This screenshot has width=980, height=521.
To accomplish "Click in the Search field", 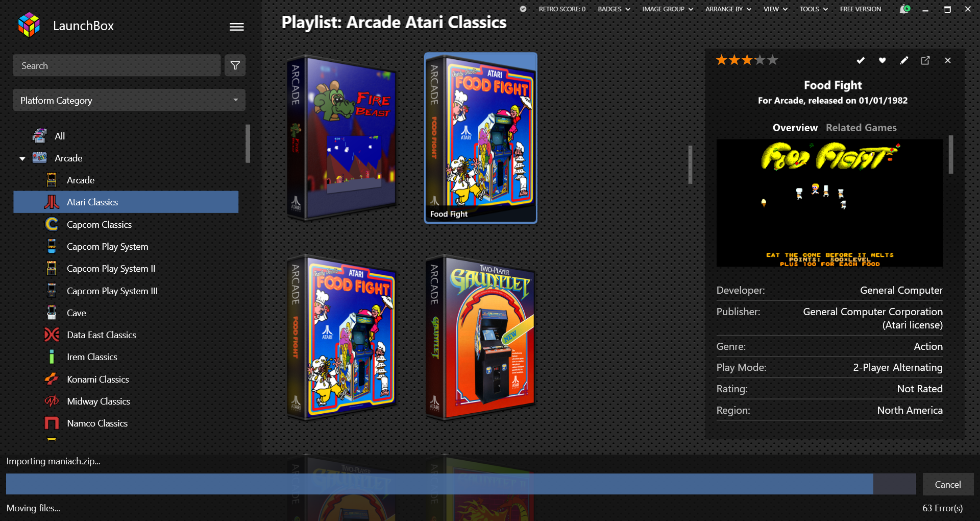I will point(117,65).
